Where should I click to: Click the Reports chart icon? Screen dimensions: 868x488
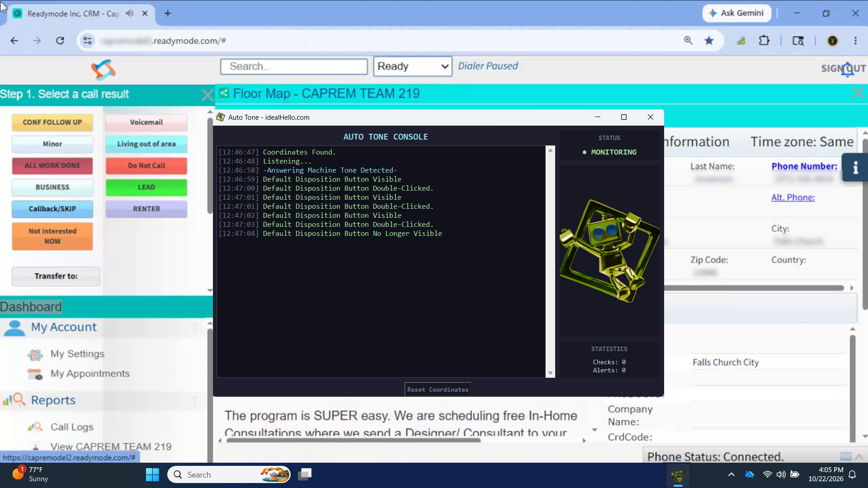click(x=14, y=400)
